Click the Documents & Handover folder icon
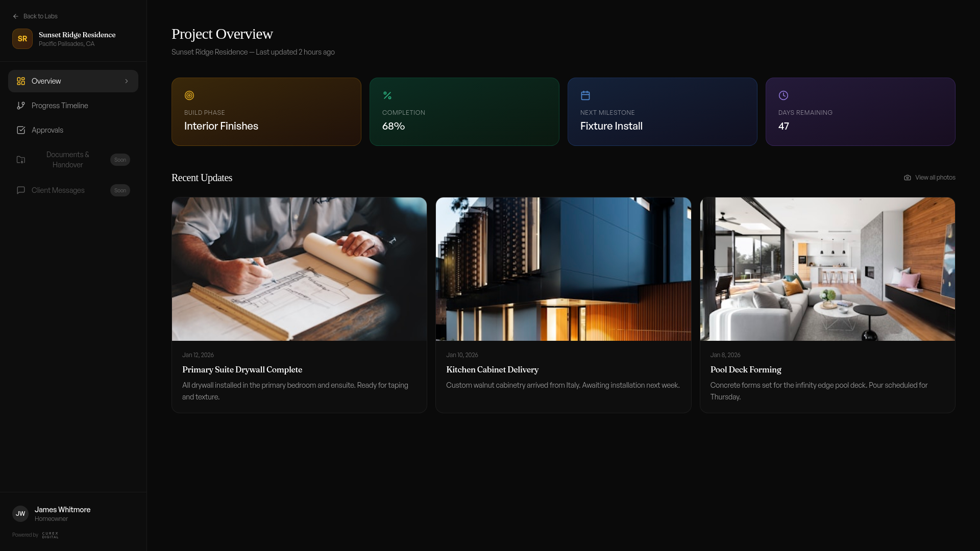Image resolution: width=980 pixels, height=551 pixels. (21, 160)
